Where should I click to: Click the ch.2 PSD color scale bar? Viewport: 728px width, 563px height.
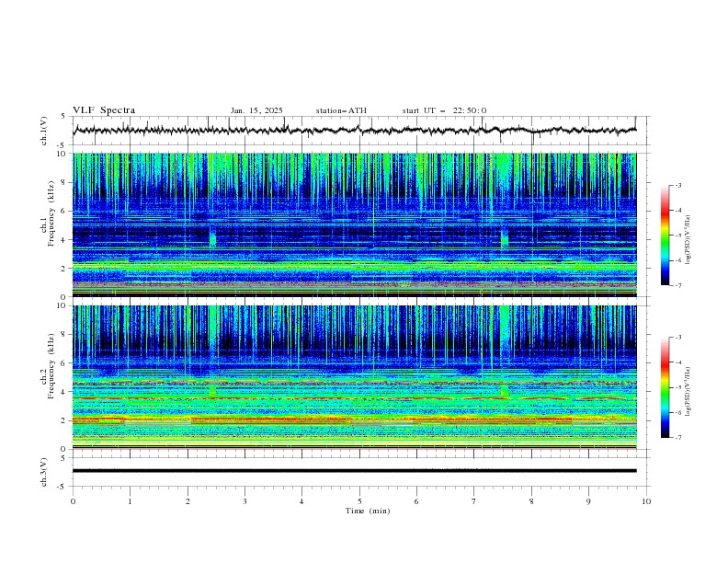[665, 387]
